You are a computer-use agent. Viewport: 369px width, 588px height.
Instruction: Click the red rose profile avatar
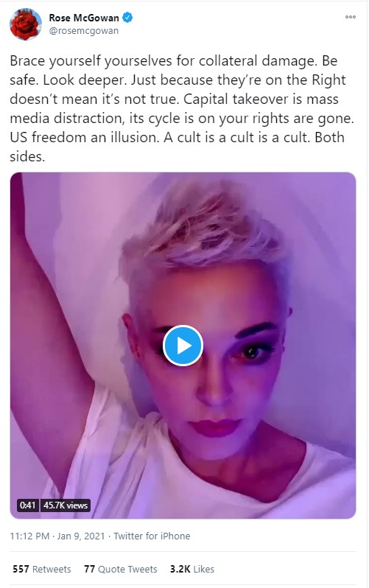(26, 24)
